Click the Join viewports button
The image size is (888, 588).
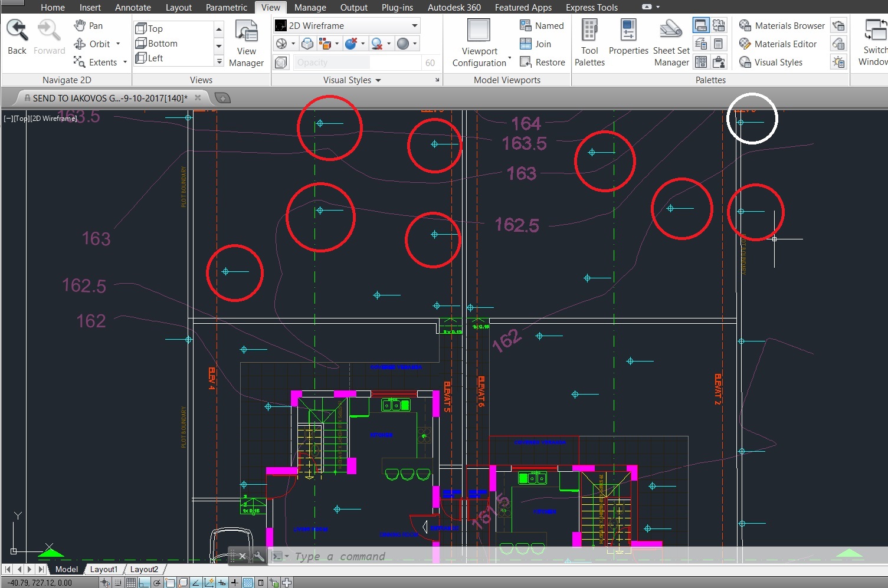click(536, 43)
